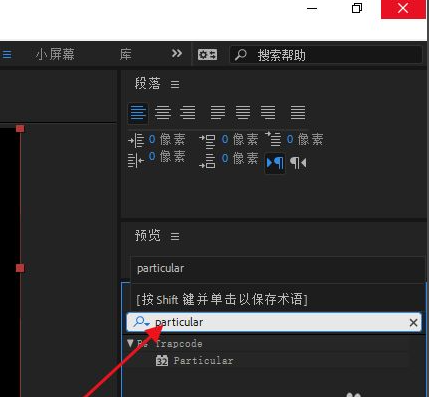Click the magnifier icon in 搜索帮助
Screen dimensions: 429x397
point(241,55)
